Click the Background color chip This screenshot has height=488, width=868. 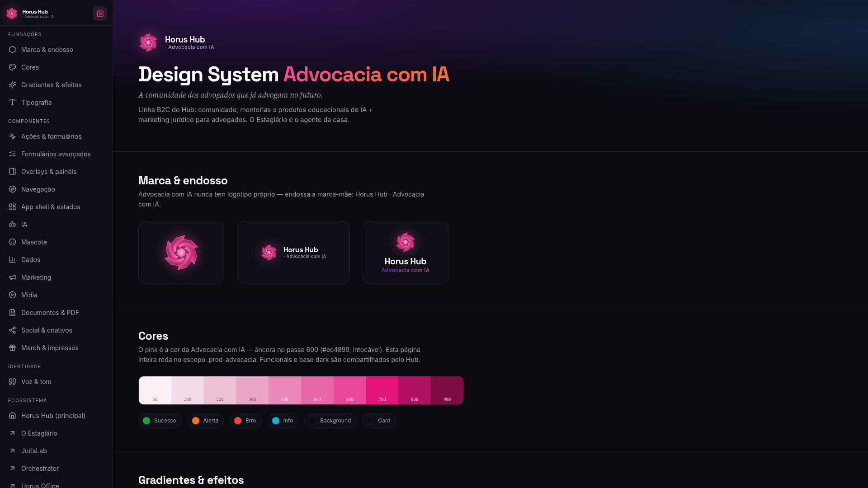coord(330,421)
